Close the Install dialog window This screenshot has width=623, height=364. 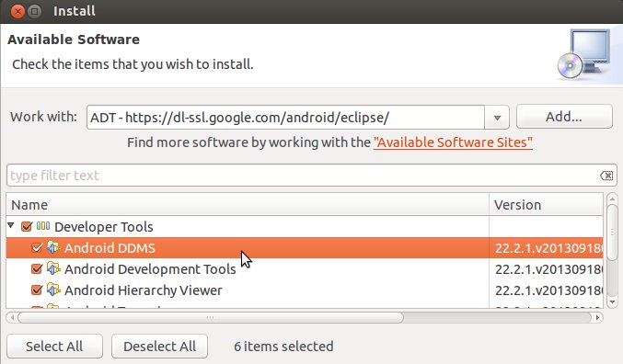tap(17, 12)
